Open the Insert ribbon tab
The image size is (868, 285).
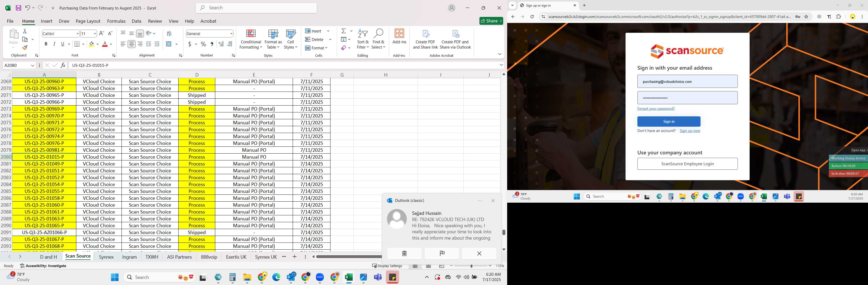point(46,21)
